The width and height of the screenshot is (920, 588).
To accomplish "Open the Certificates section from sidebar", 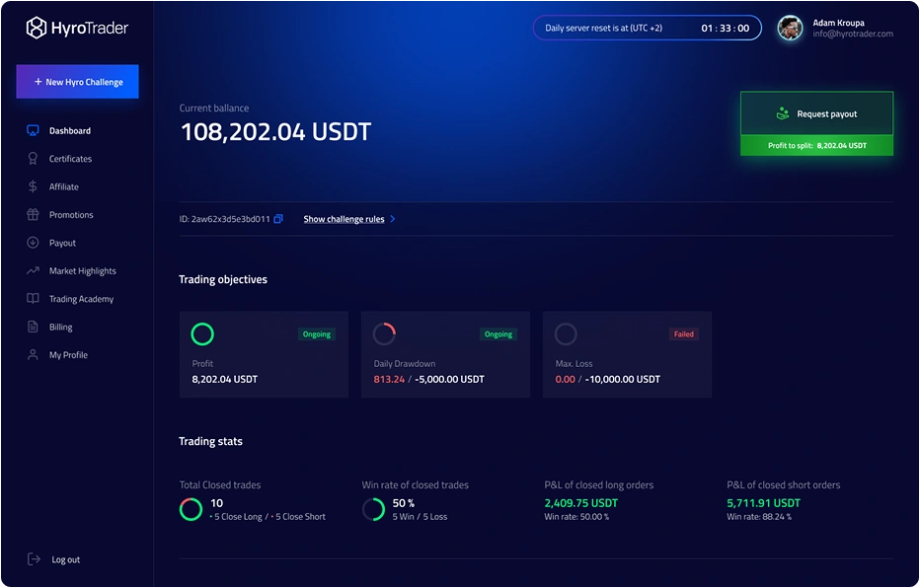I will tap(71, 158).
